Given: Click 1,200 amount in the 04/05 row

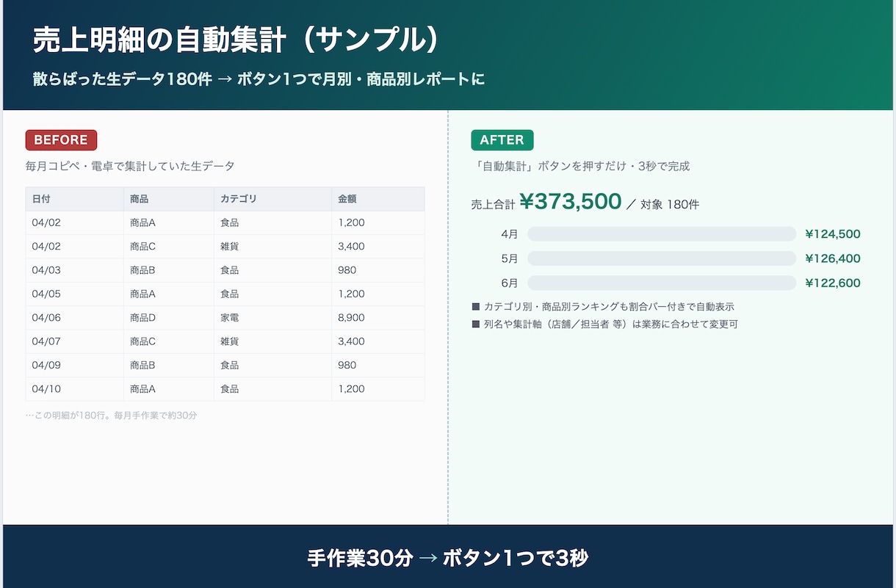Looking at the screenshot, I should point(377,294).
